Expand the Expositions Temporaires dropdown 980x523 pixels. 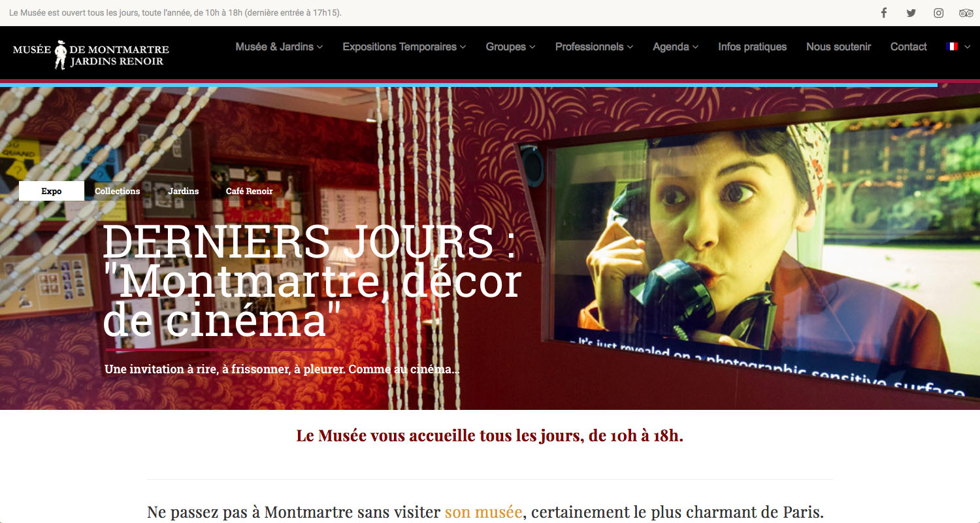pyautogui.click(x=404, y=47)
